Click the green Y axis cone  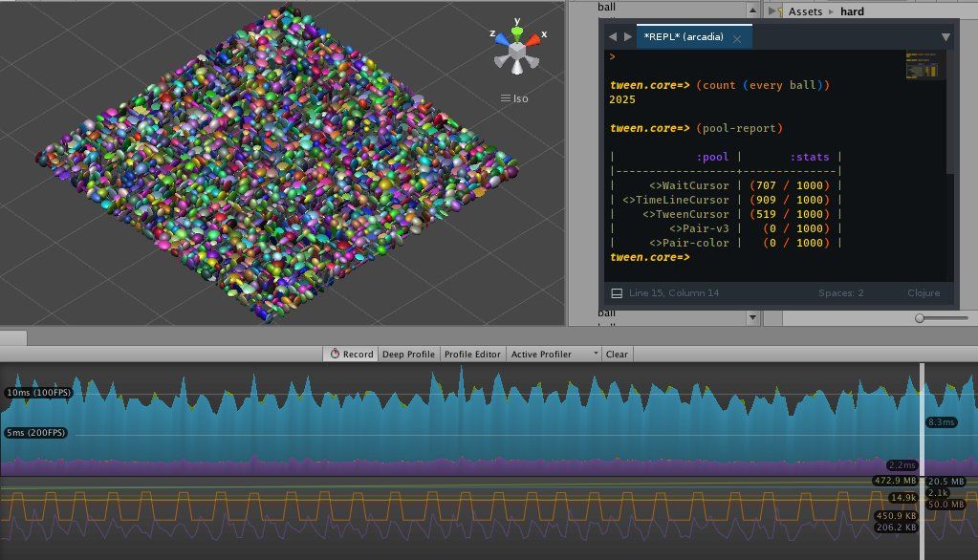pos(517,33)
